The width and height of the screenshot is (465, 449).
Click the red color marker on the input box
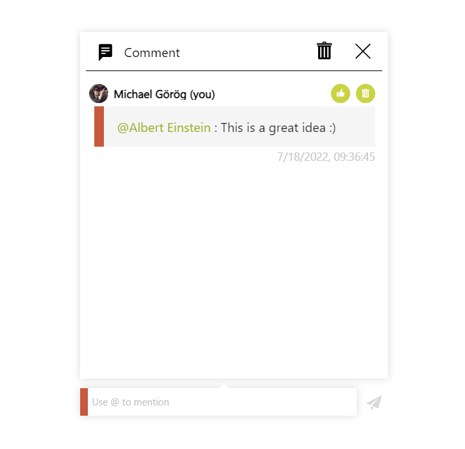tap(84, 402)
